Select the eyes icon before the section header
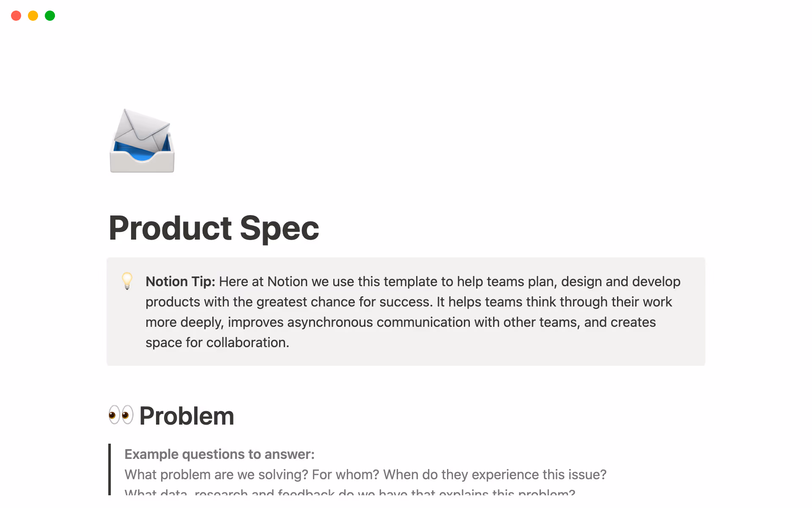The image size is (812, 508). [x=121, y=415]
